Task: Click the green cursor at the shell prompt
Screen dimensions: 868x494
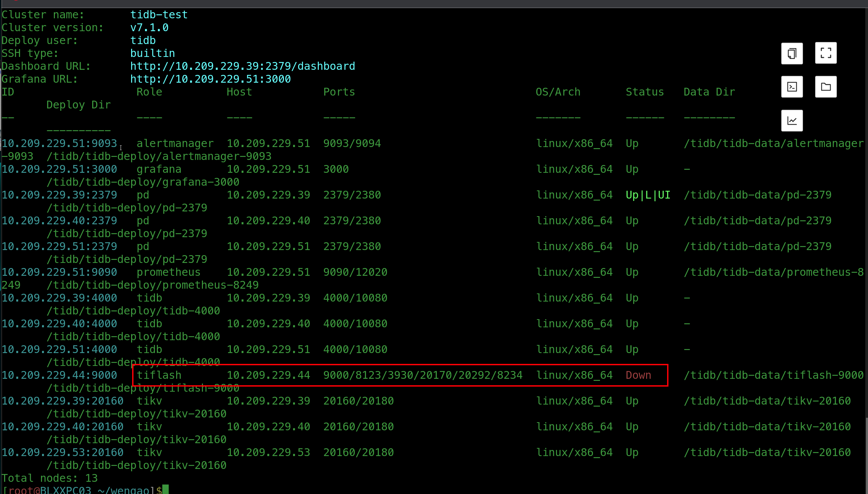Action: [165, 490]
